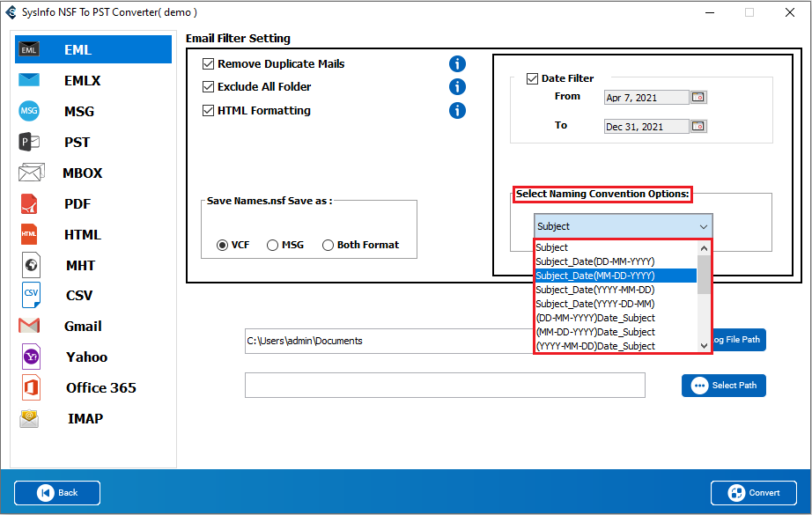
Task: Select the Gmail icon
Action: pyautogui.click(x=29, y=326)
